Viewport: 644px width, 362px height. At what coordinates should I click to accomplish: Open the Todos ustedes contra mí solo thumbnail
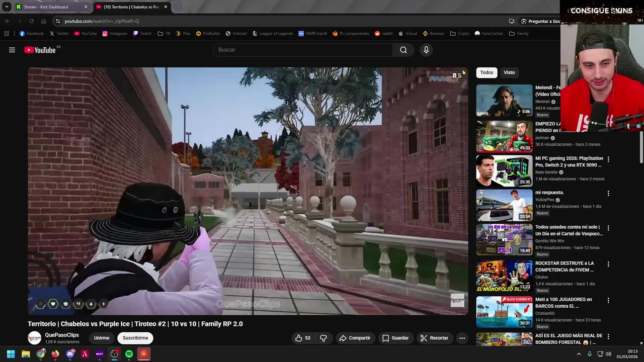[504, 240]
